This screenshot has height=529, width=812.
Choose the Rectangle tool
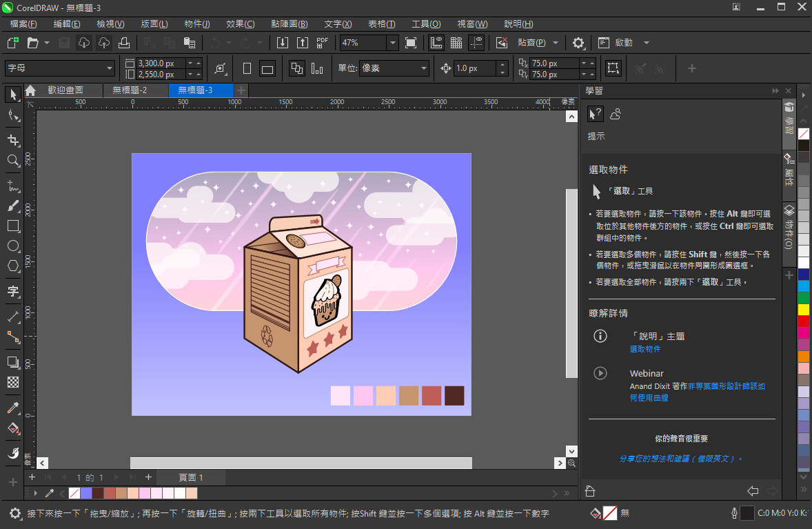coord(13,226)
